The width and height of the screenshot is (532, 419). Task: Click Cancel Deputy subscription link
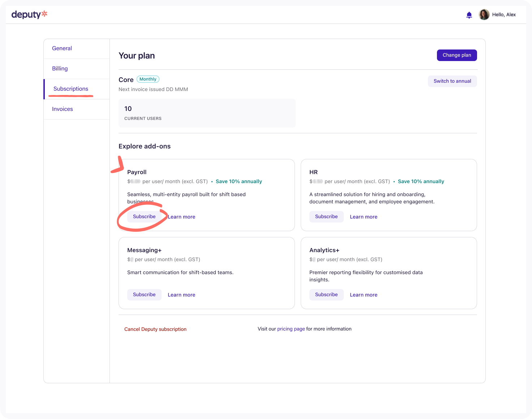[x=155, y=329]
